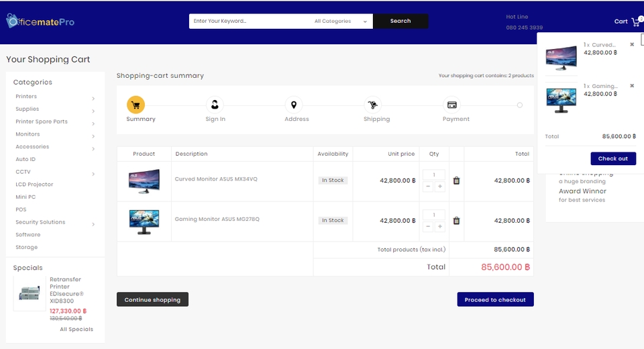
Task: Open the Storage category
Action: [x=27, y=247]
